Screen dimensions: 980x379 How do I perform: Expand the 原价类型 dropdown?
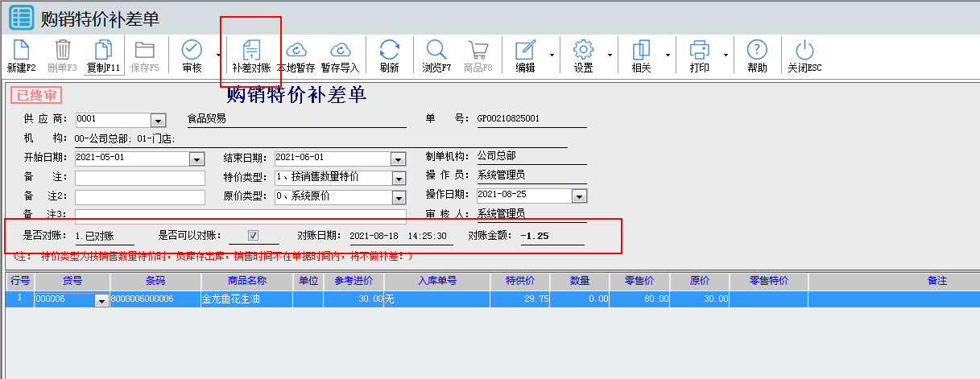pos(398,197)
